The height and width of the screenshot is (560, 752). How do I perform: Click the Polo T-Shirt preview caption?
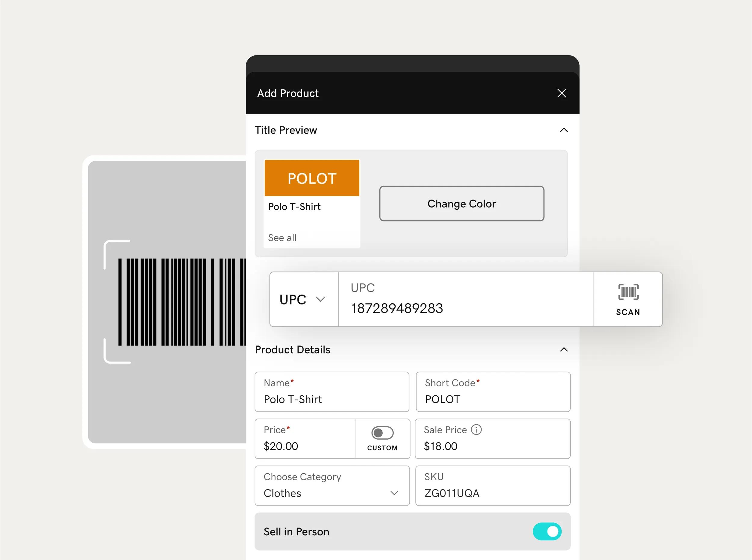[x=294, y=206]
